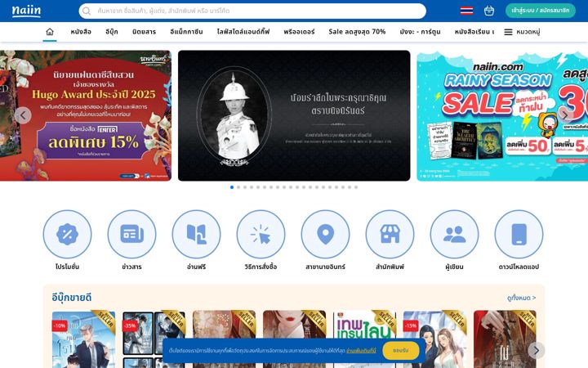Viewport: 588px width, 368px height.
Task: Open the ผู้เขียน people icon
Action: pyautogui.click(x=454, y=235)
